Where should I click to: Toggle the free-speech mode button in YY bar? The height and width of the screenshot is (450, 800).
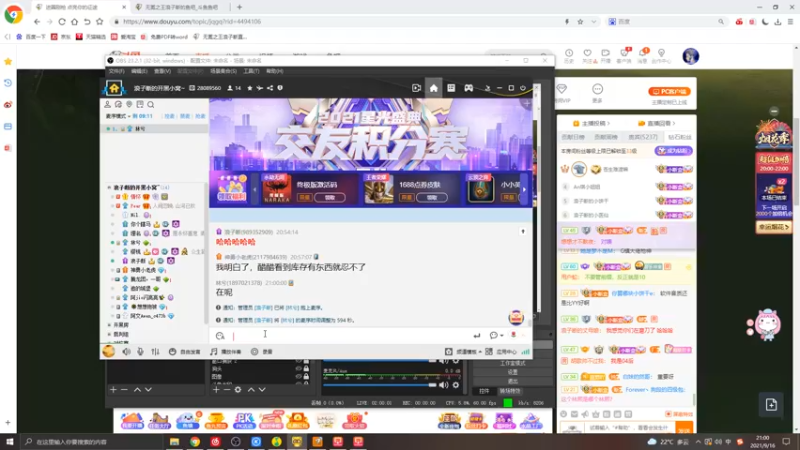pyautogui.click(x=185, y=352)
